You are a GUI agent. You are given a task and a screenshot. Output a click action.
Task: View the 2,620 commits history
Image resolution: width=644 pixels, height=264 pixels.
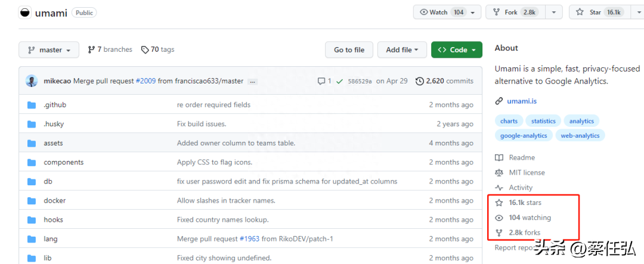pos(444,81)
